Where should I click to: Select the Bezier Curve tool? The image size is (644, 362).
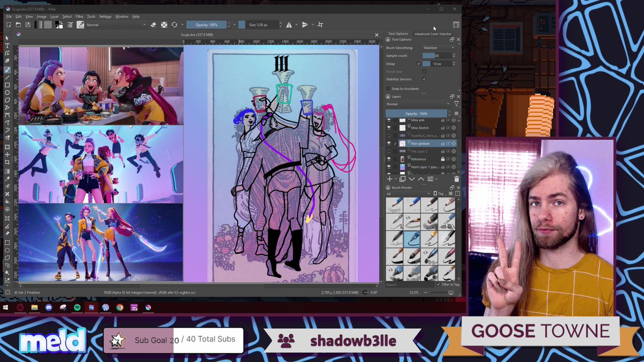8,115
